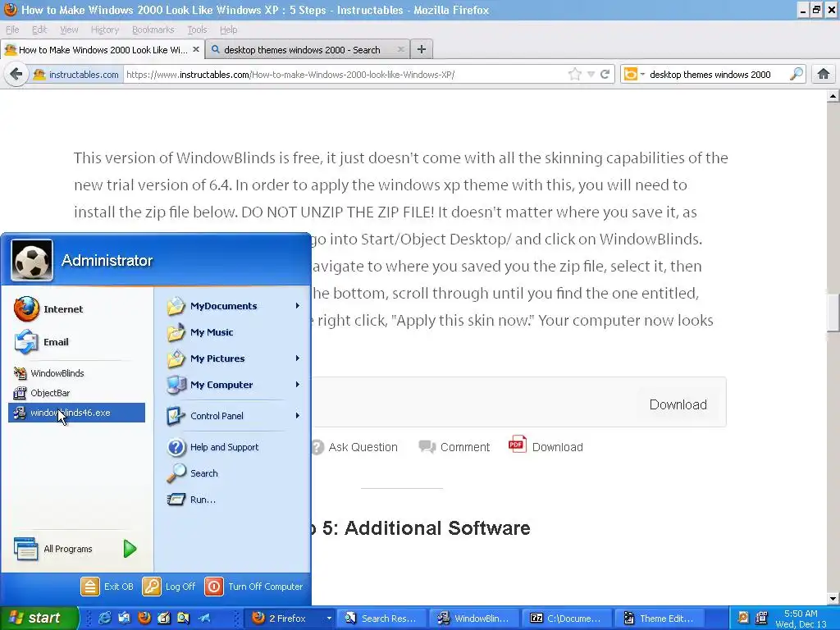Open Help menu in Firefox
The height and width of the screenshot is (630, 840).
click(x=229, y=30)
